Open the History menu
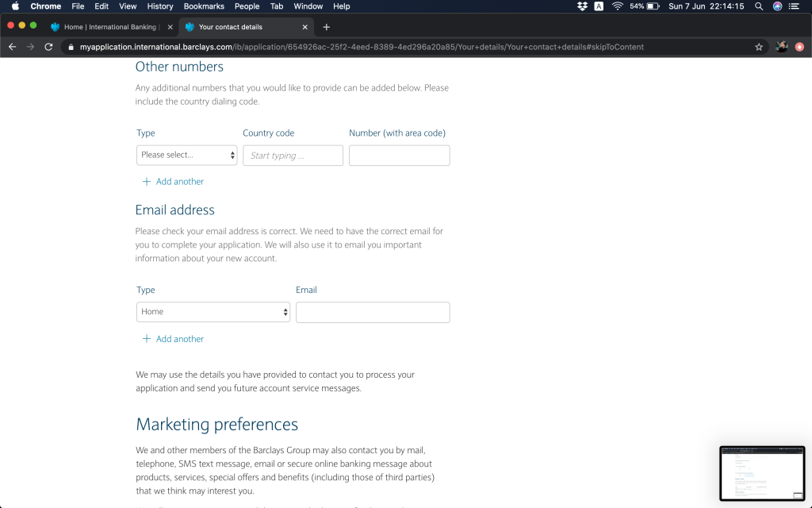 pyautogui.click(x=160, y=6)
